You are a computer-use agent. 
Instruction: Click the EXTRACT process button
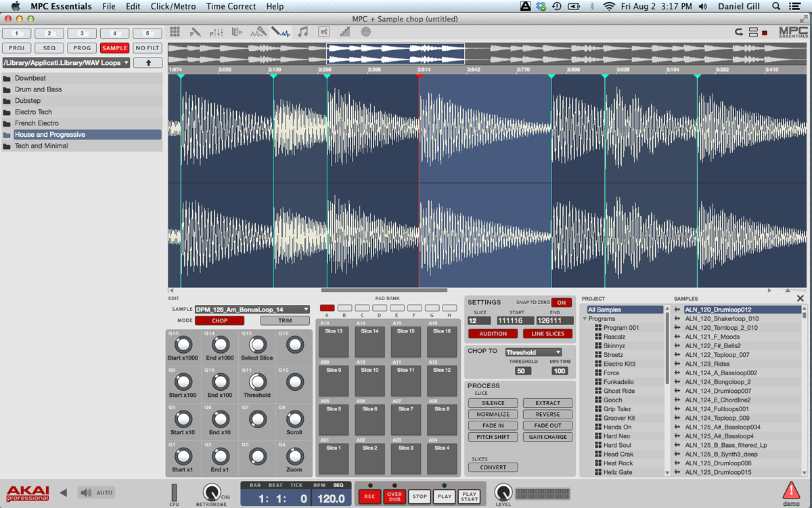547,403
